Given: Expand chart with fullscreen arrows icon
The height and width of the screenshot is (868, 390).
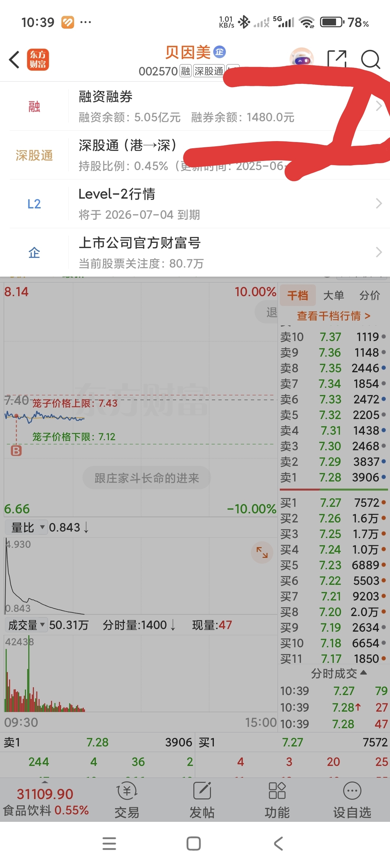Looking at the screenshot, I should point(262,552).
